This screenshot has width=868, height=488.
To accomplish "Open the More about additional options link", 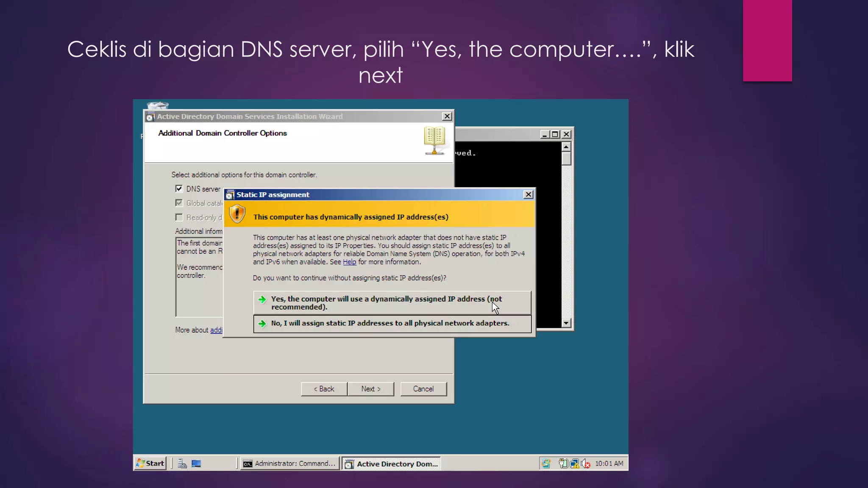I will [x=216, y=330].
